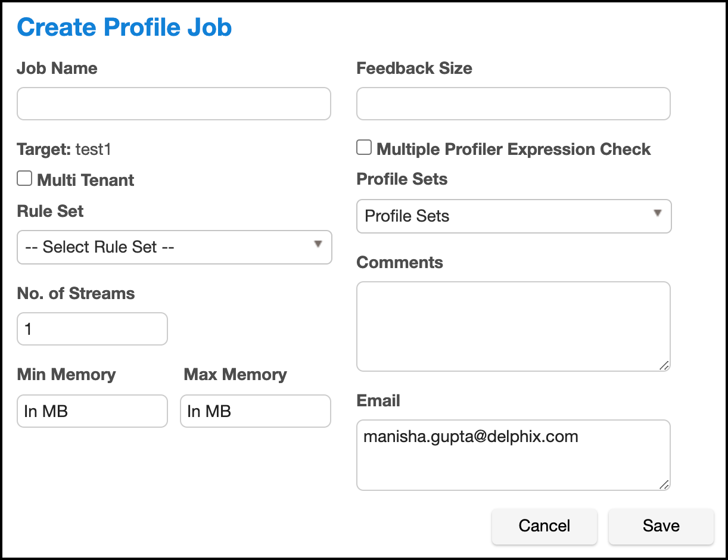Click the Profile Sets dropdown arrow
This screenshot has height=560, width=728.
coord(658,213)
